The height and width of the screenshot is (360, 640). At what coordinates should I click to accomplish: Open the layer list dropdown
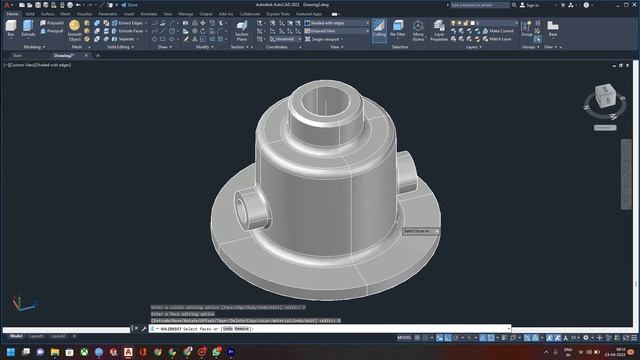(x=484, y=23)
